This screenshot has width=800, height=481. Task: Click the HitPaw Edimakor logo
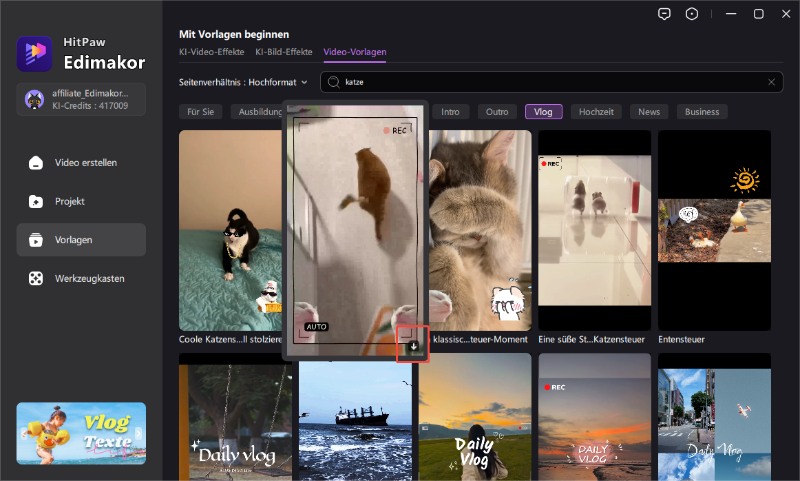click(x=35, y=53)
